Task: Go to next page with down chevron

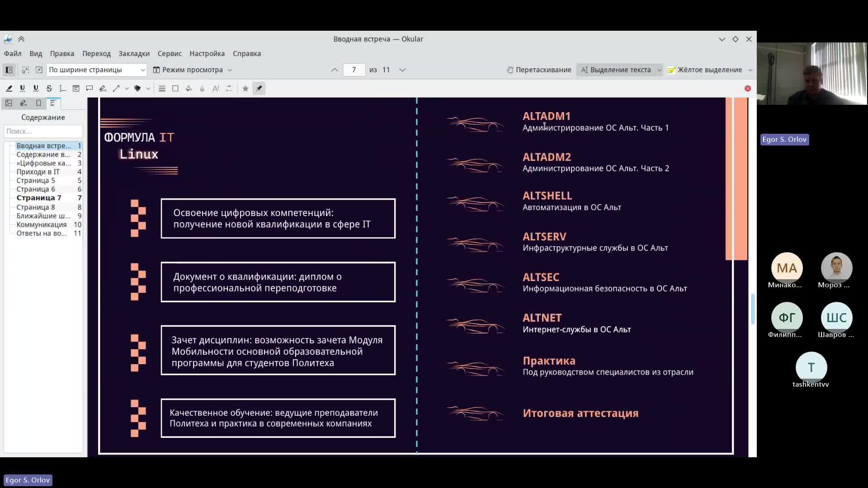Action: click(402, 70)
